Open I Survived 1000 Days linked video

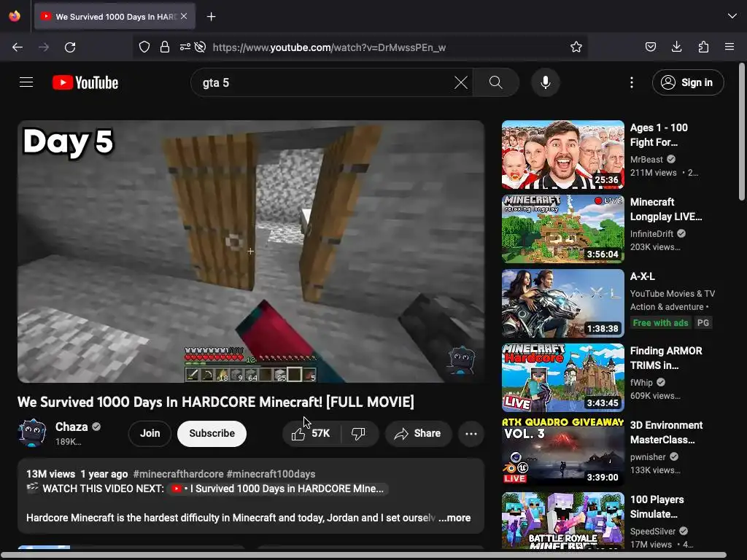[x=278, y=489]
